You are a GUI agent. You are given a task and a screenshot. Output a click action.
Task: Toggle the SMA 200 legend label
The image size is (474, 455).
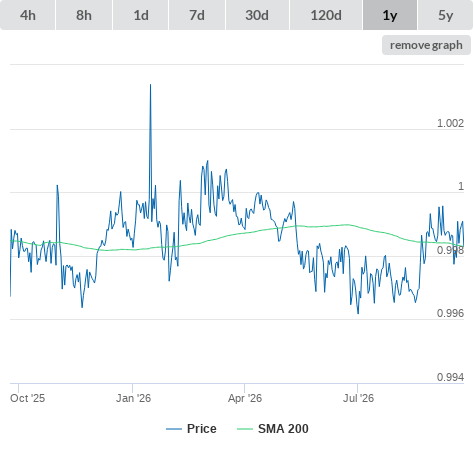pyautogui.click(x=283, y=429)
